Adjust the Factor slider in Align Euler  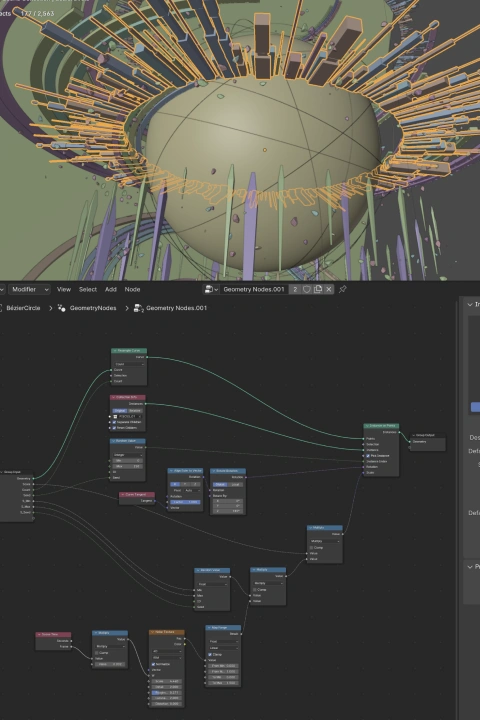point(185,502)
